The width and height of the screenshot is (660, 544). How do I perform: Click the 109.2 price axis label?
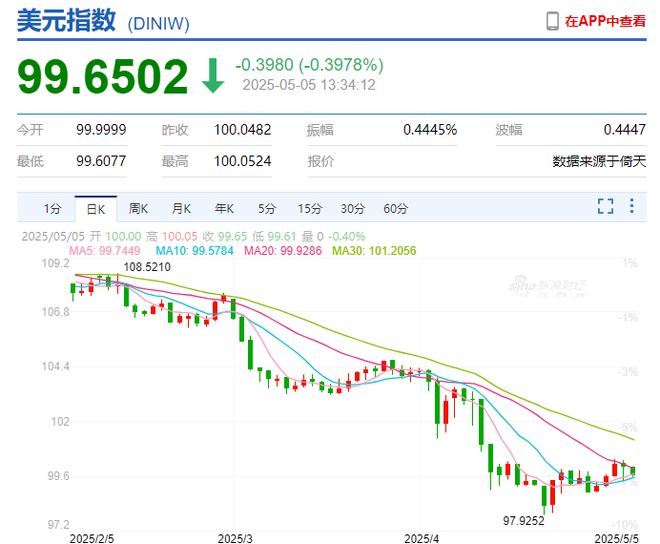tap(55, 264)
